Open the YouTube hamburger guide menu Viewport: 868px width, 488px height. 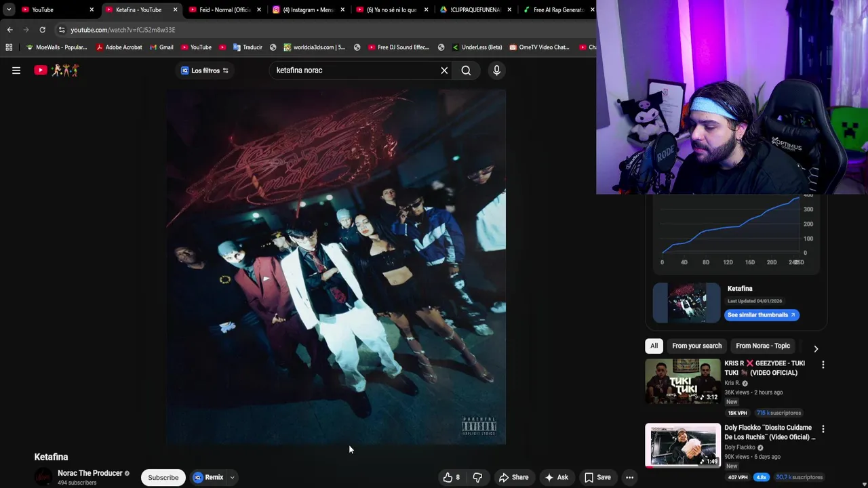(x=16, y=70)
